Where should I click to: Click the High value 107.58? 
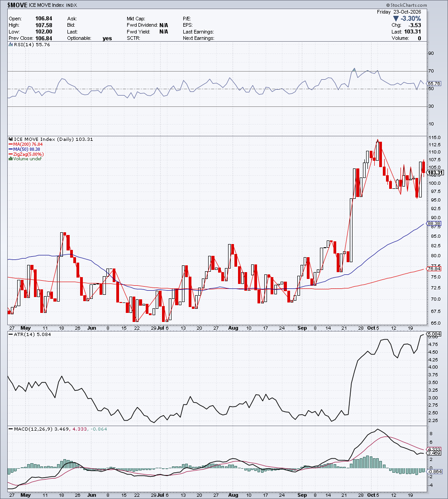(43, 25)
